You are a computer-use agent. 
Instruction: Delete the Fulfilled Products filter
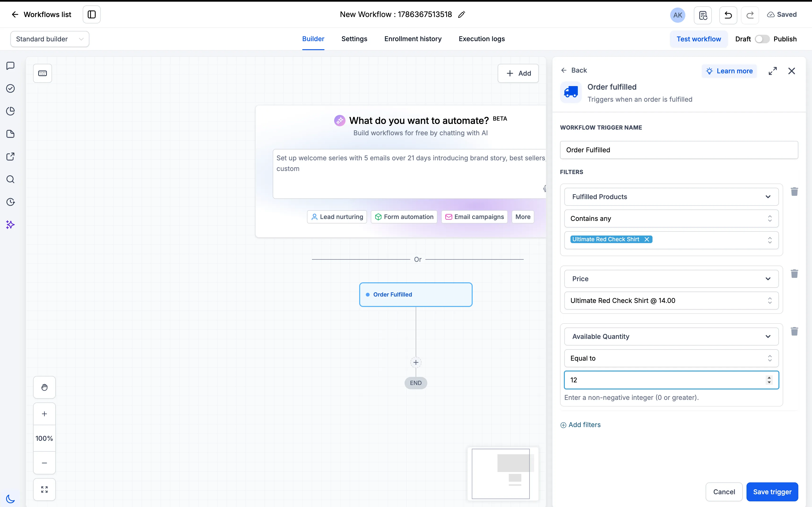[794, 192]
